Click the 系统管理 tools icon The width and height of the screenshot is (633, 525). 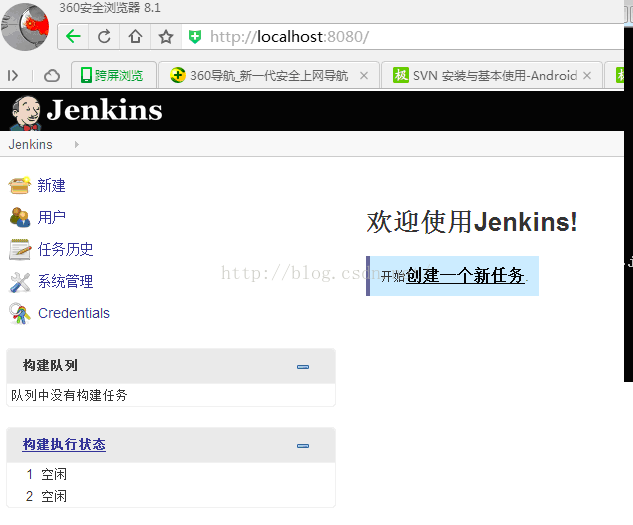click(20, 282)
